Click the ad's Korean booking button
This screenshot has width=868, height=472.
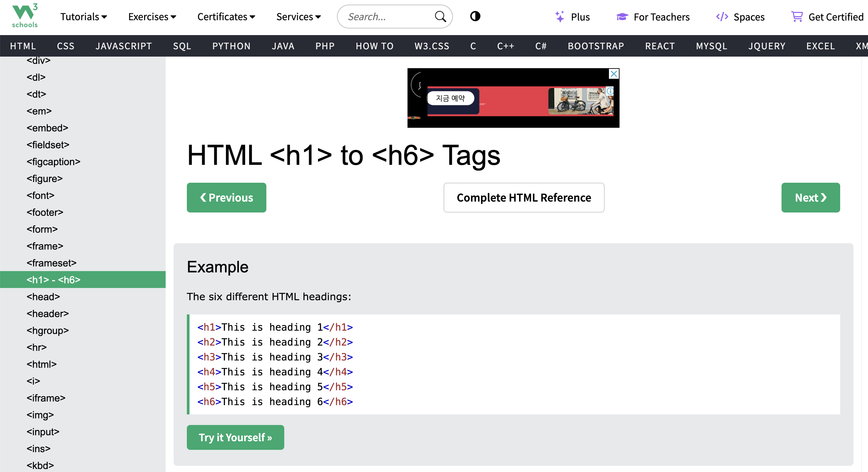click(x=450, y=98)
